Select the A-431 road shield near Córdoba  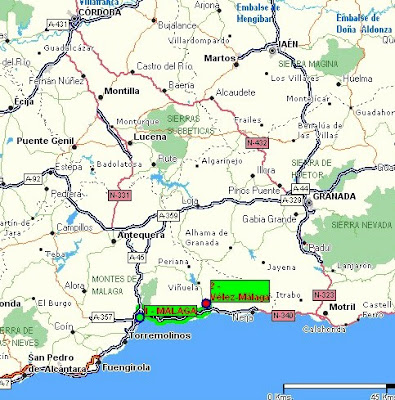pos(58,24)
